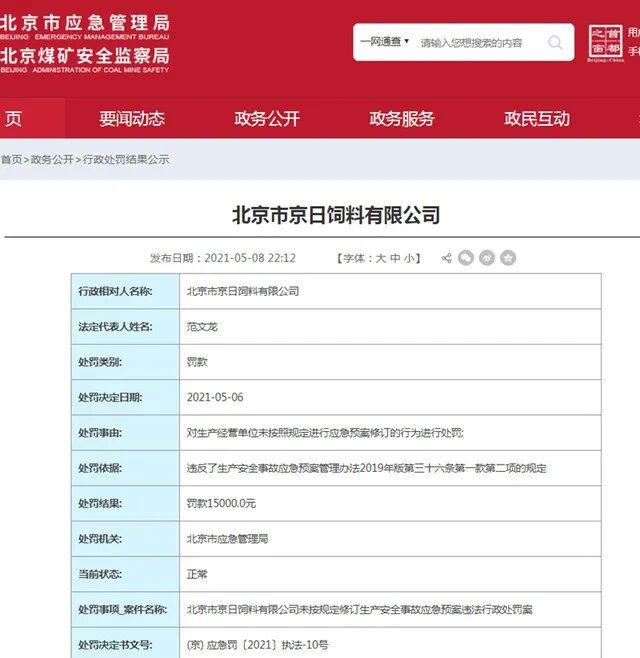640x658 pixels.
Task: Select the company name table value
Action: [243, 291]
